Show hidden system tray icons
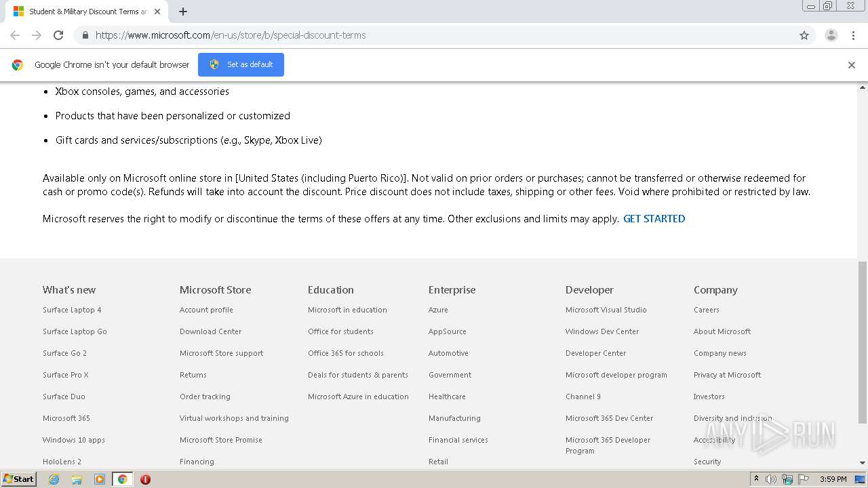This screenshot has height=488, width=868. pyautogui.click(x=757, y=479)
